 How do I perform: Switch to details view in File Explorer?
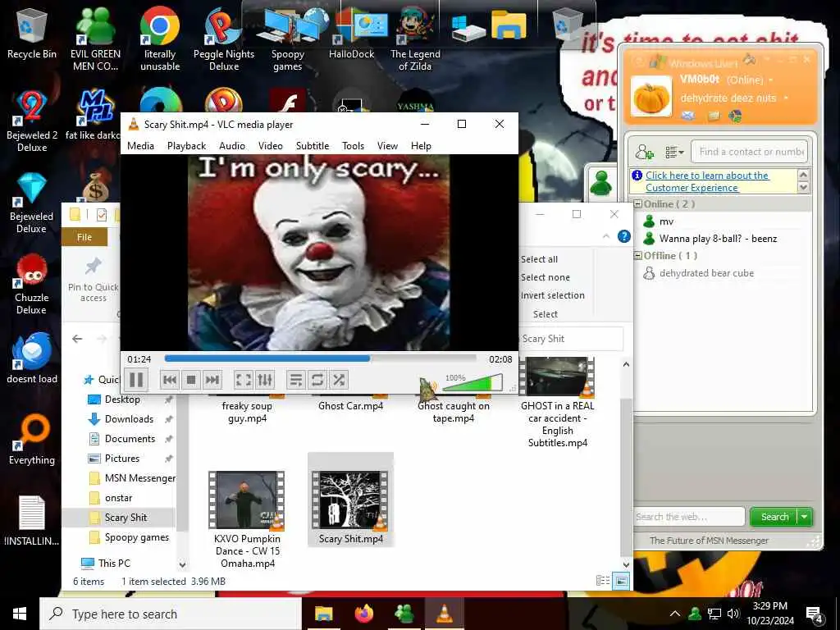tap(603, 581)
